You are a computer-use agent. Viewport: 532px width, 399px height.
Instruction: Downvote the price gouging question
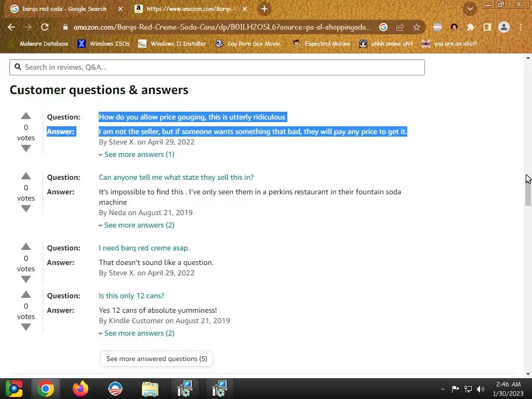[x=26, y=148]
